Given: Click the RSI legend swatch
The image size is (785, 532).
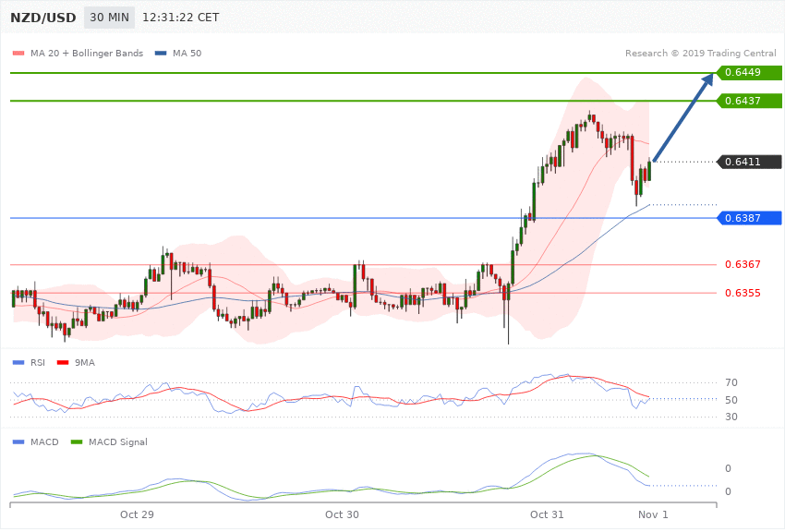Looking at the screenshot, I should point(18,362).
